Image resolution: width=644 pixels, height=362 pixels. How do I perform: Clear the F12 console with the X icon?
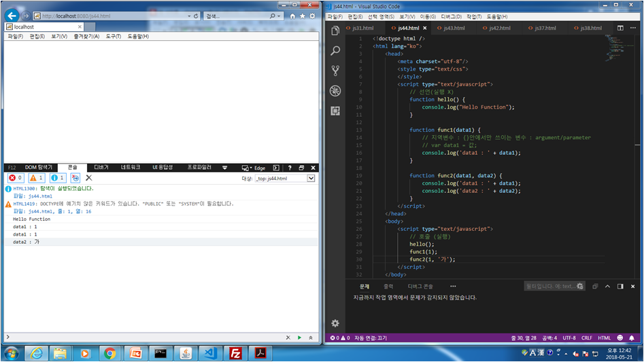point(88,177)
